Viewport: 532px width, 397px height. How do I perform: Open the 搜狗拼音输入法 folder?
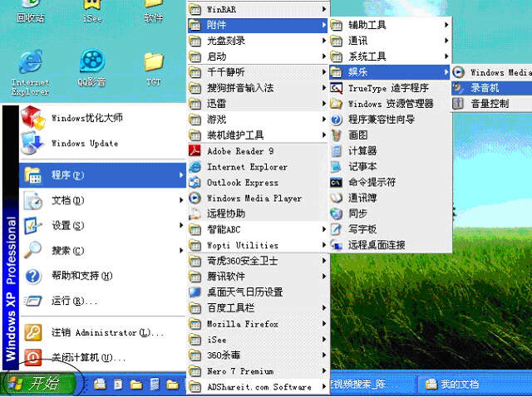tap(258, 88)
